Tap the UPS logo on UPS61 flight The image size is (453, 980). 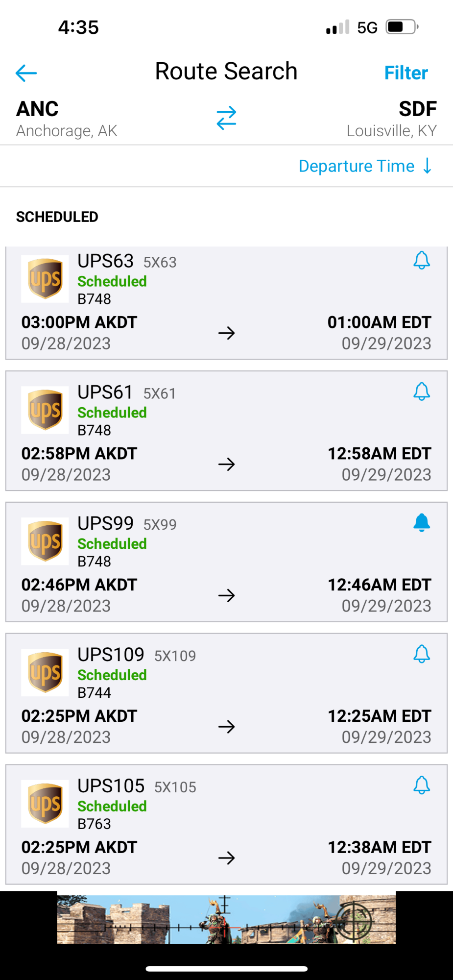tap(45, 410)
